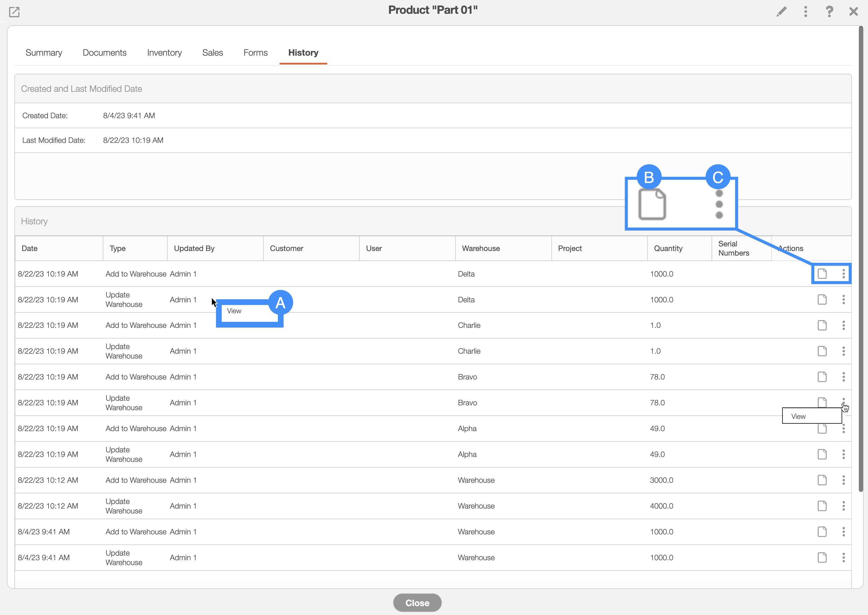Viewport: 868px width, 615px height.
Task: Open document icon on last history row
Action: (822, 557)
